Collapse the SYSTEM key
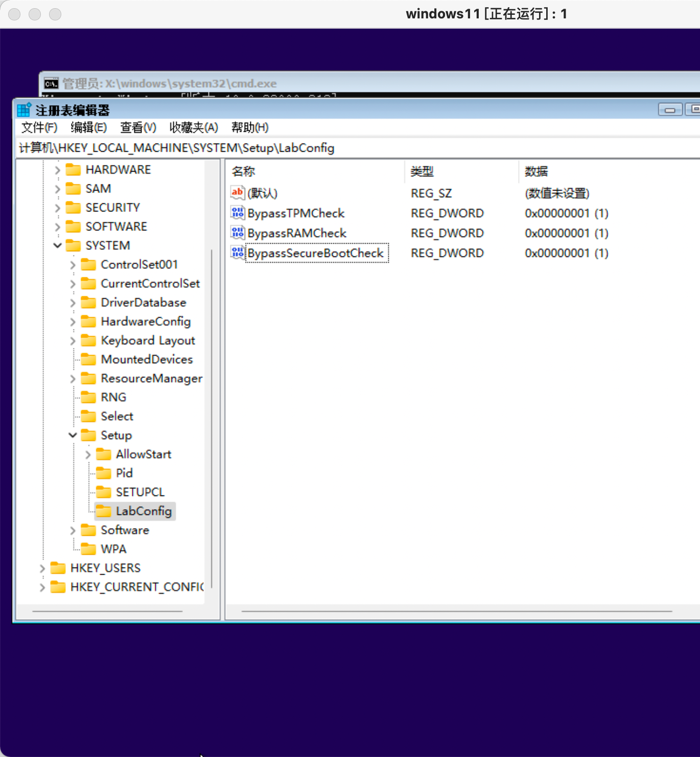Viewport: 700px width, 757px height. point(57,246)
